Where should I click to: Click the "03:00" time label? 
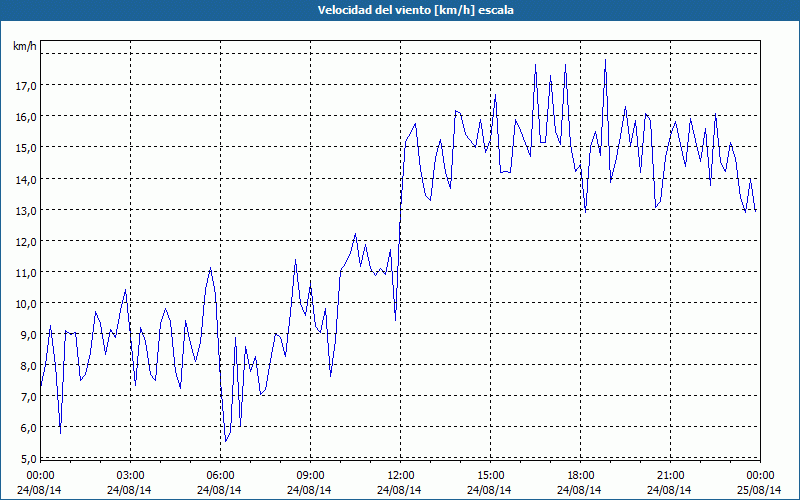[131, 476]
